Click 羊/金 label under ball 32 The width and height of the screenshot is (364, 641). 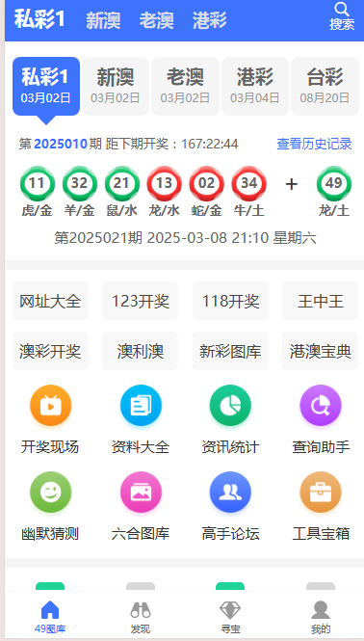[x=80, y=210]
